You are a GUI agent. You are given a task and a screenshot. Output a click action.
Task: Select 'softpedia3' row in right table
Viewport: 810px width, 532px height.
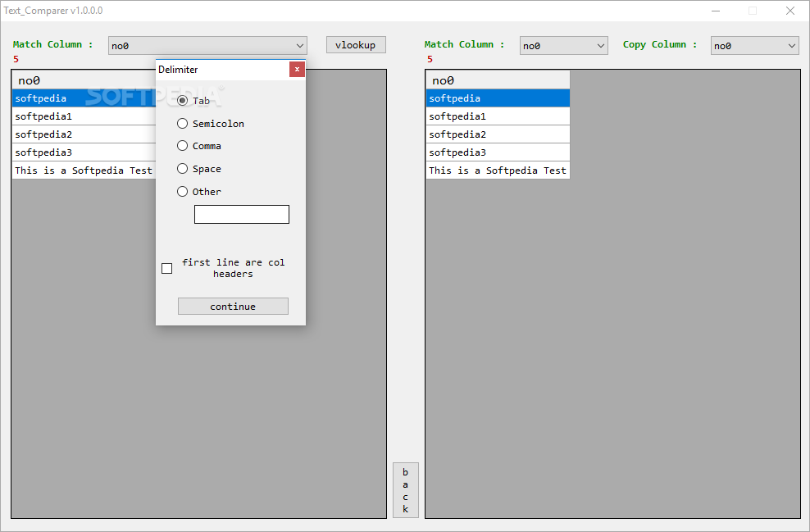[498, 152]
